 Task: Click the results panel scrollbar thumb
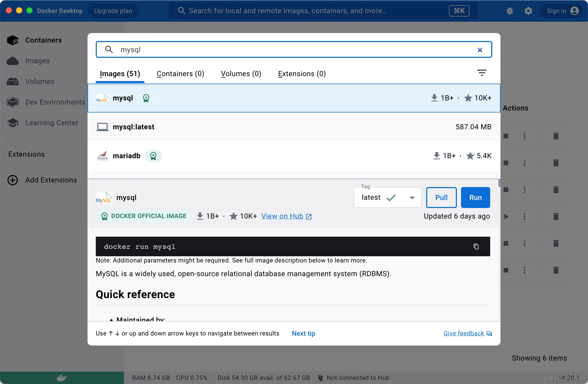(x=499, y=183)
